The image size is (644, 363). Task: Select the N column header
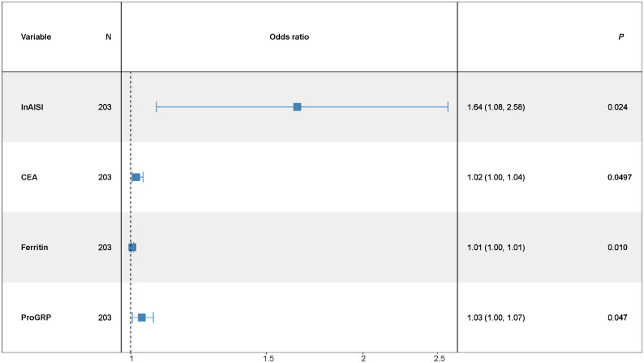[x=109, y=37]
